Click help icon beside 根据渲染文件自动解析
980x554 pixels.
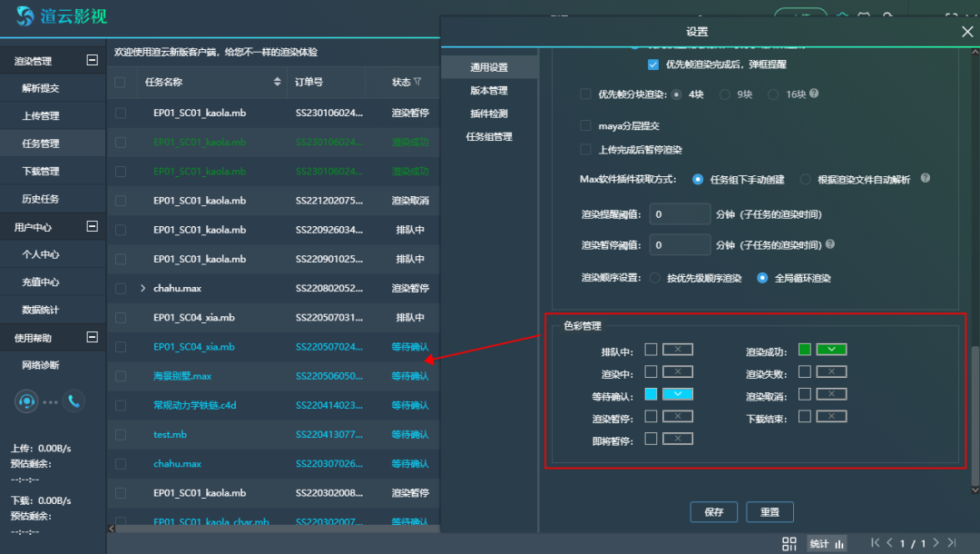point(926,179)
